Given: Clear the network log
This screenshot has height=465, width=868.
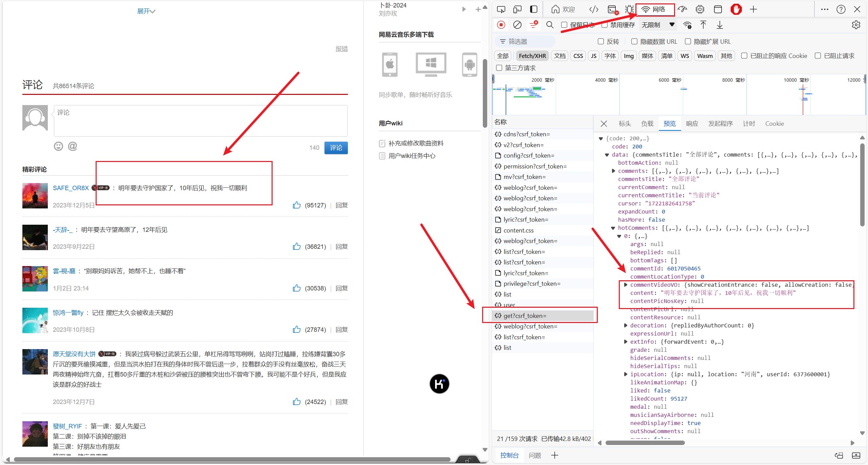Looking at the screenshot, I should coord(517,25).
